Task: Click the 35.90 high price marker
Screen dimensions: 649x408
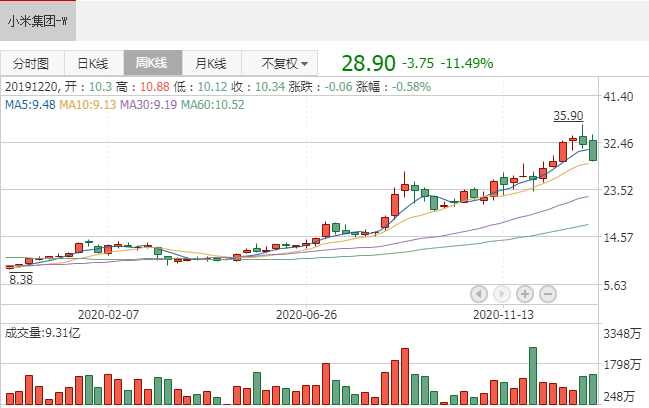Action: click(568, 116)
